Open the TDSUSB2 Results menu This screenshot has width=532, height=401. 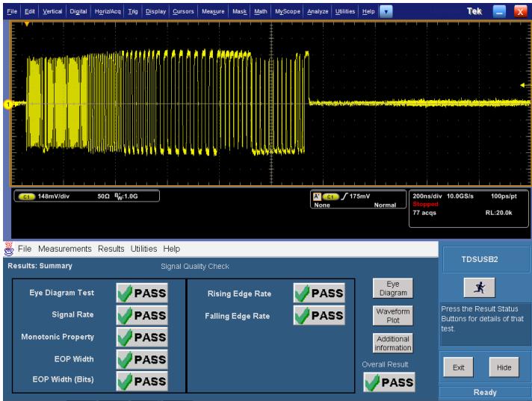[111, 249]
